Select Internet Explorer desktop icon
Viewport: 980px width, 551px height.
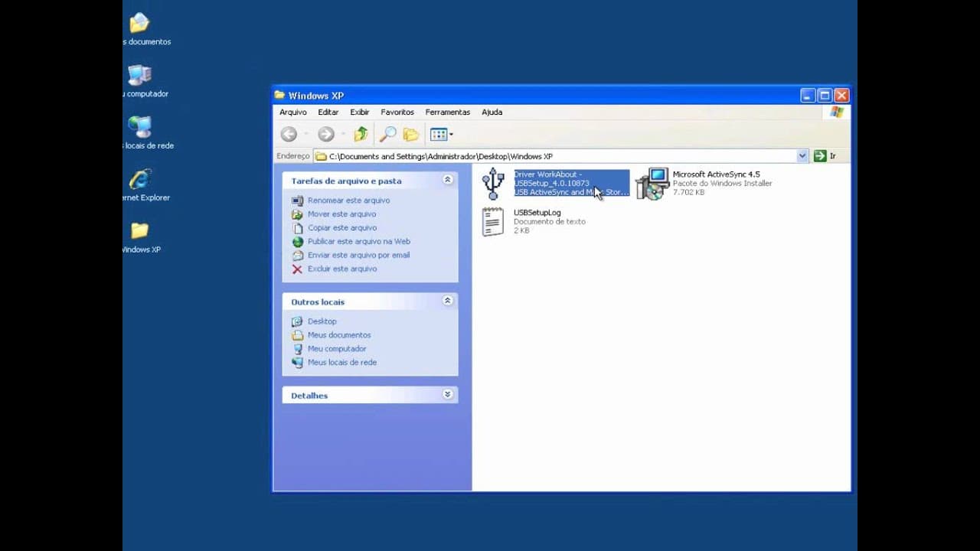pos(140,179)
